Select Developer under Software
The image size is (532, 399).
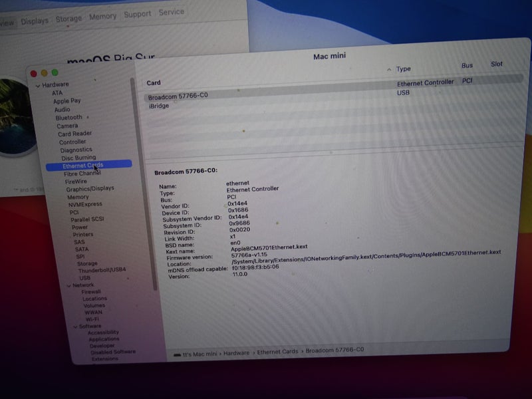(x=102, y=346)
